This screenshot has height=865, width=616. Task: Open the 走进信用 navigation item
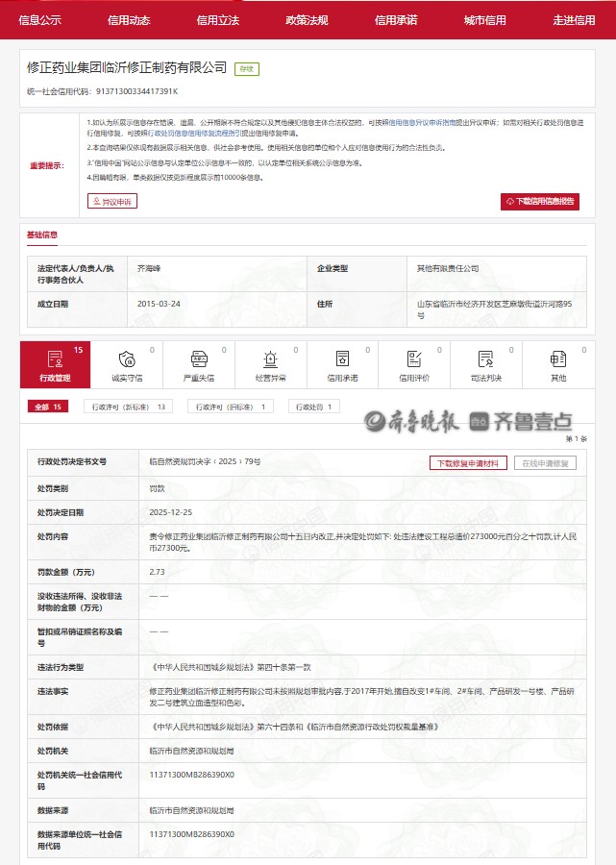point(574,20)
